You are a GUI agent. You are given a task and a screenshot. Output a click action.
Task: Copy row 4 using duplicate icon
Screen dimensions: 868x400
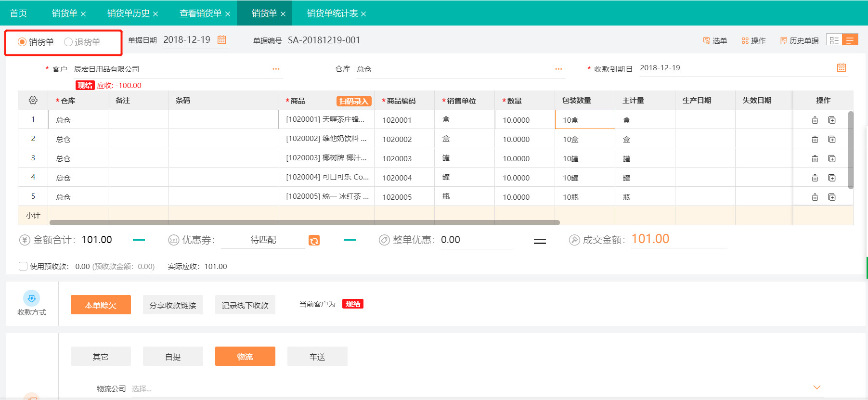pos(831,178)
